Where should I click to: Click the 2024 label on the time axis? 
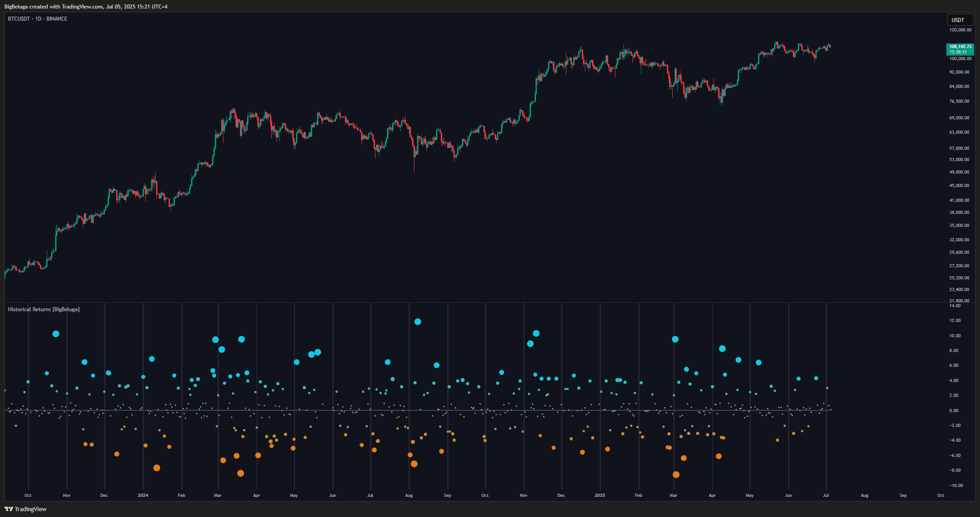point(143,495)
